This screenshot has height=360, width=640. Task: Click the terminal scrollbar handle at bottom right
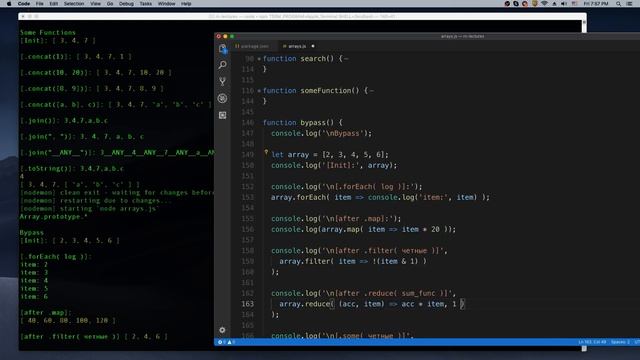(x=584, y=348)
